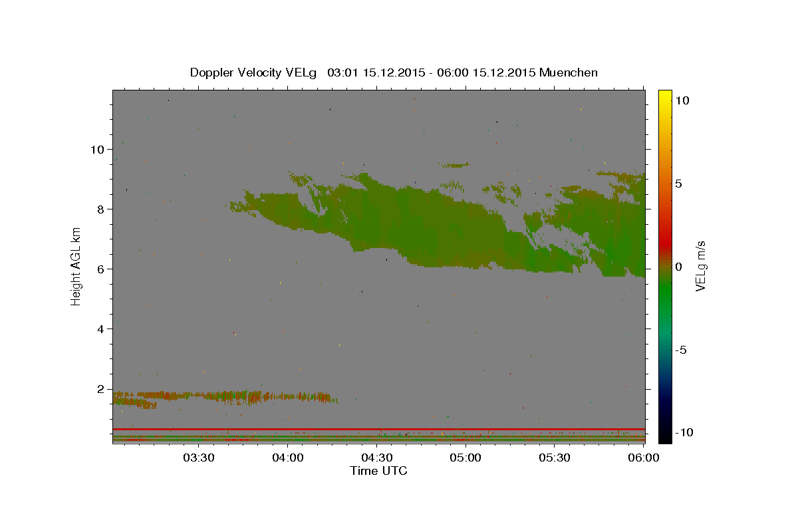
Task: Click the yellow top of the colorbar
Action: click(664, 96)
